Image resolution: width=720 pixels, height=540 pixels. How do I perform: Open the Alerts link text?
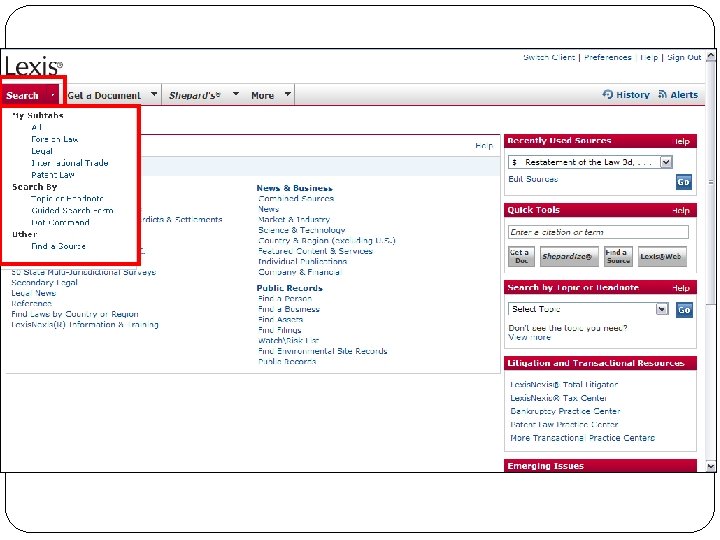(x=684, y=95)
